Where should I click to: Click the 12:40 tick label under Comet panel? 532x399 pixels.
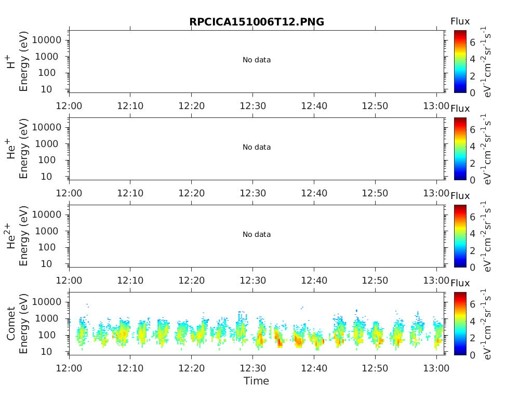click(314, 368)
